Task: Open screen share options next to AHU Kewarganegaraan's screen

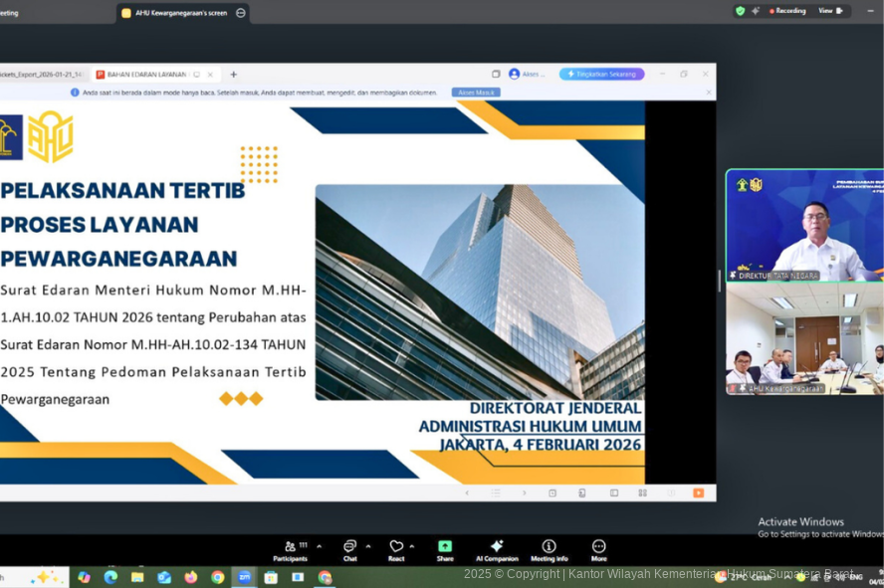Action: [x=241, y=13]
